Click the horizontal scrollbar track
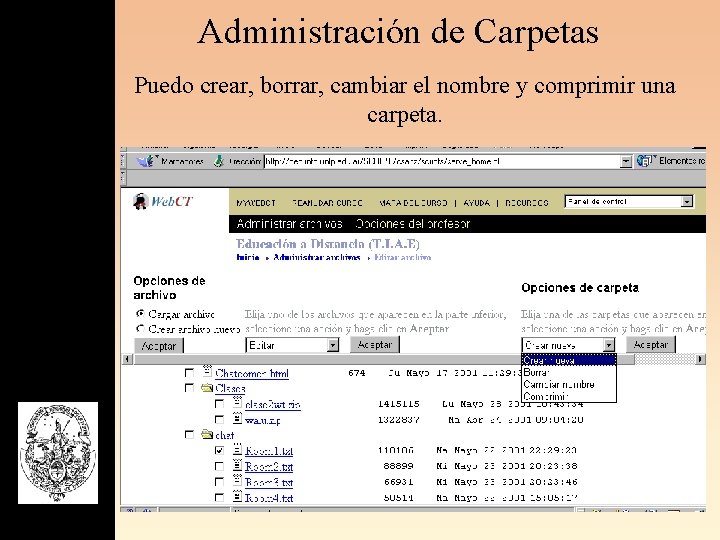The height and width of the screenshot is (540, 720). pos(664,359)
